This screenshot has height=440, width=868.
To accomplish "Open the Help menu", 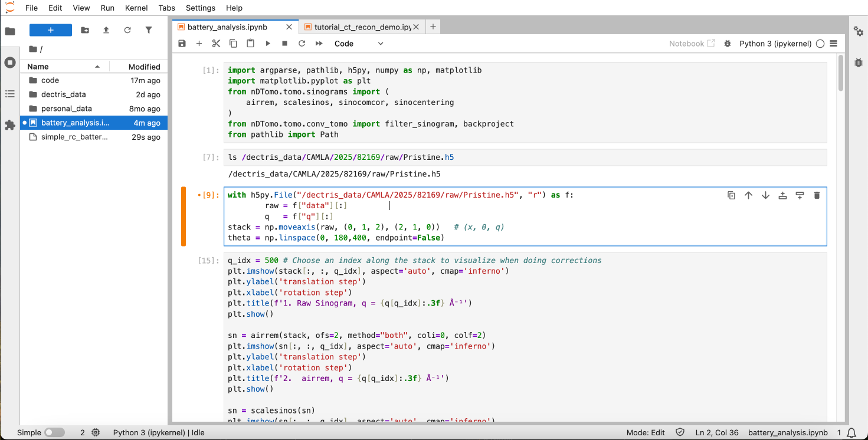I will (x=234, y=8).
